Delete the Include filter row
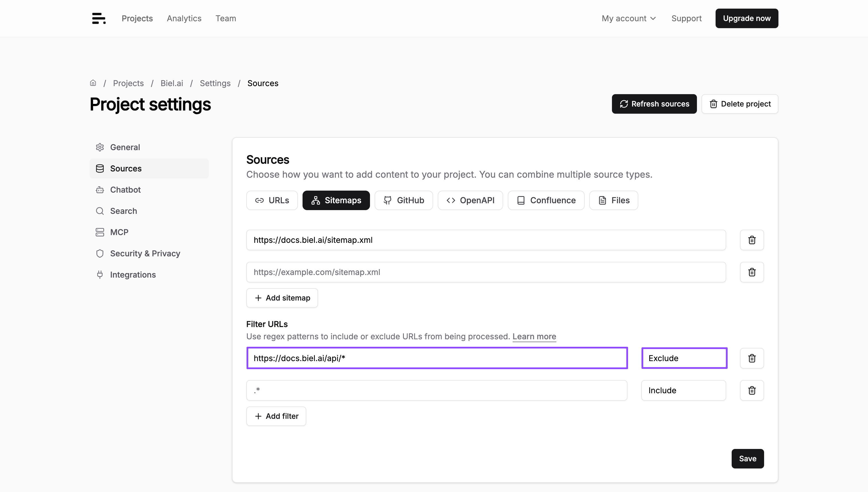Viewport: 868px width, 492px height. 752,390
